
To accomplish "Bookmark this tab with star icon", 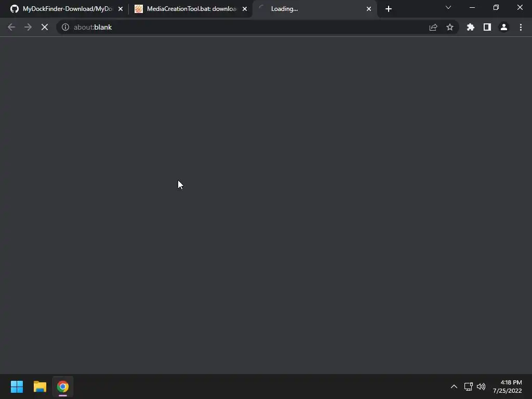I will point(450,27).
